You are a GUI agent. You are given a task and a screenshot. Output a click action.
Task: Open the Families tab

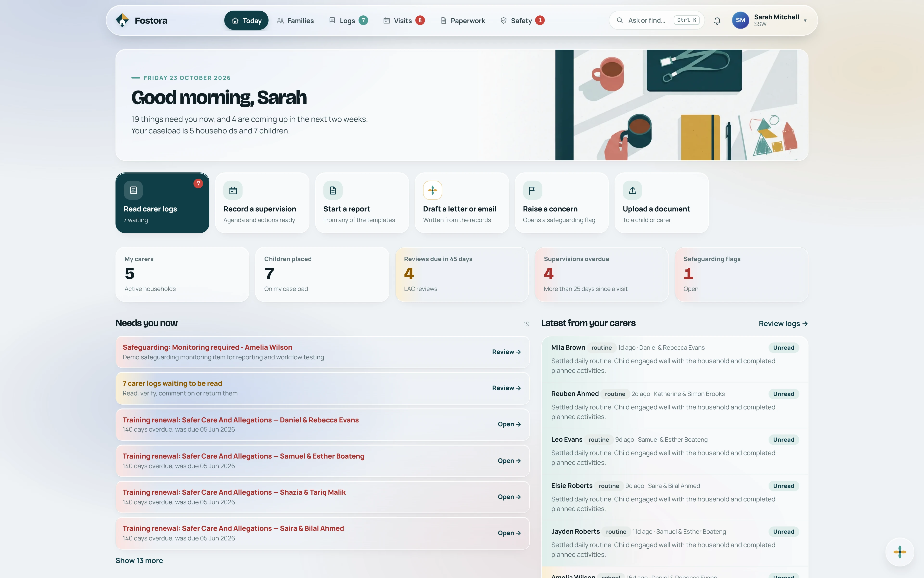click(x=295, y=20)
